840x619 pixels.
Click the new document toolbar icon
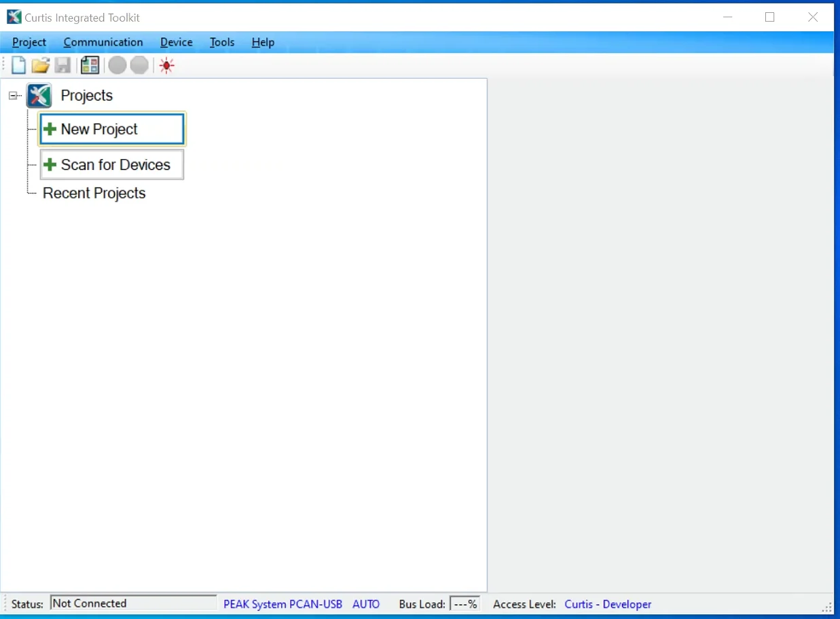pyautogui.click(x=19, y=66)
